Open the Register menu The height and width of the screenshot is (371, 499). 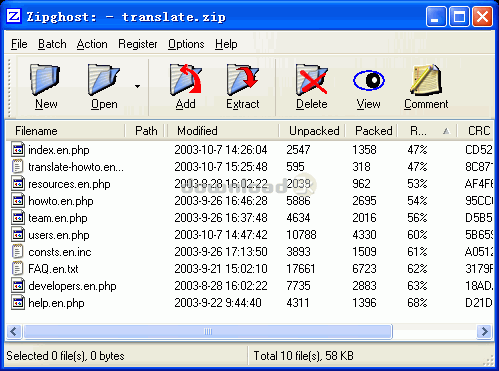pyautogui.click(x=138, y=44)
